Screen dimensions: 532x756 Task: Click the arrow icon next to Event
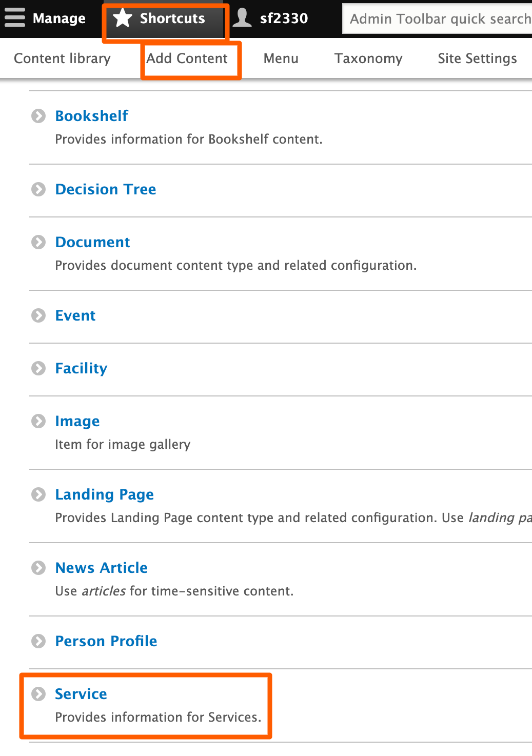38,315
